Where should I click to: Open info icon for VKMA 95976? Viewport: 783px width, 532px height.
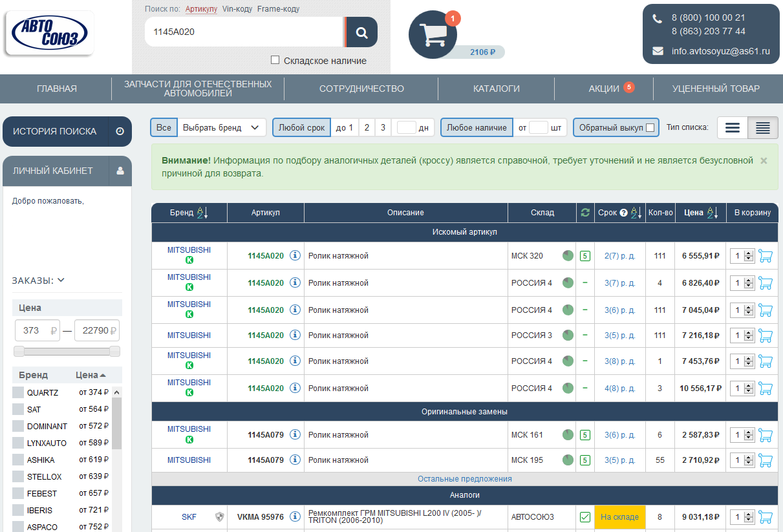(x=295, y=517)
